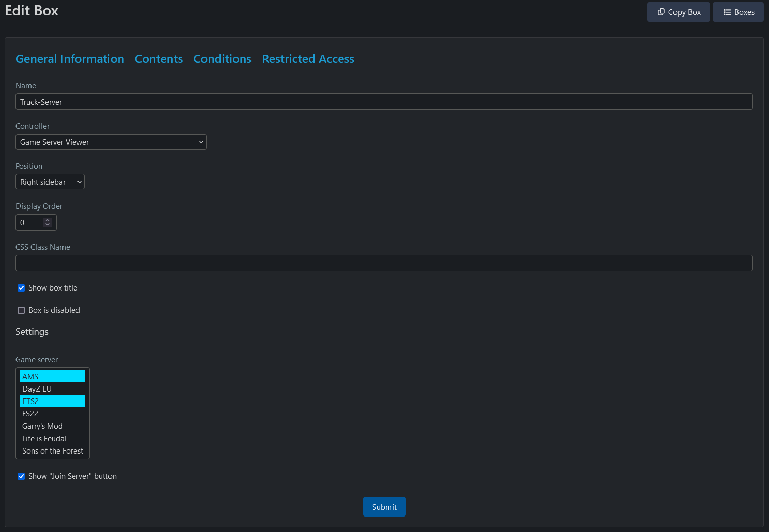The height and width of the screenshot is (532, 769).
Task: Open the Position dropdown
Action: click(50, 182)
